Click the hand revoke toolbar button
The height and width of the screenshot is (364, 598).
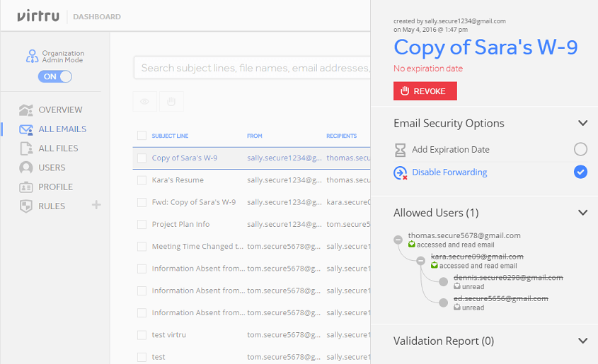point(171,101)
